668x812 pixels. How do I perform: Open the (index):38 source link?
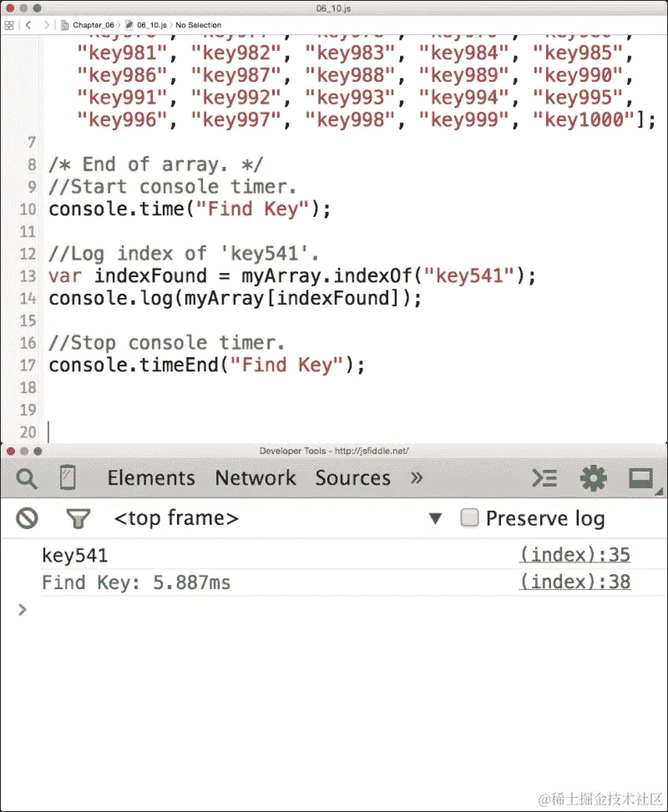[575, 582]
